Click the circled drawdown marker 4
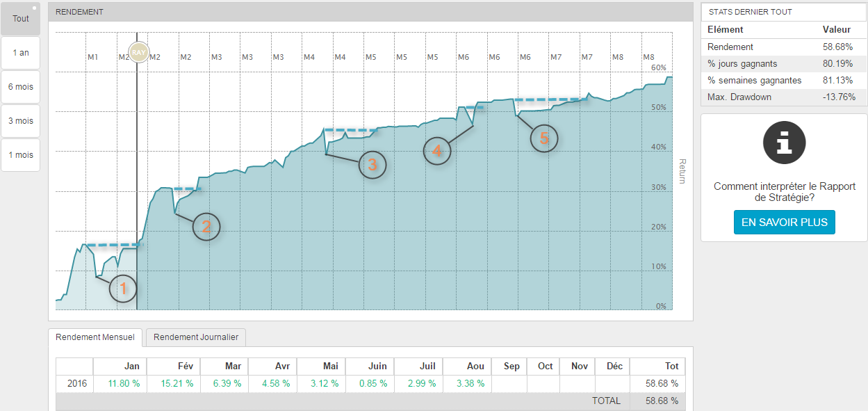Viewport: 868px width, 411px height. (x=437, y=150)
